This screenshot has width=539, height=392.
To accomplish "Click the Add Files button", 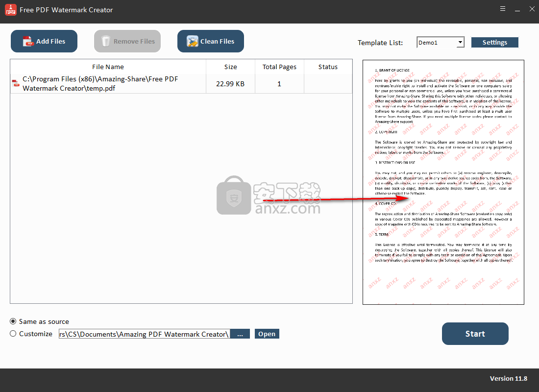I will click(x=44, y=41).
